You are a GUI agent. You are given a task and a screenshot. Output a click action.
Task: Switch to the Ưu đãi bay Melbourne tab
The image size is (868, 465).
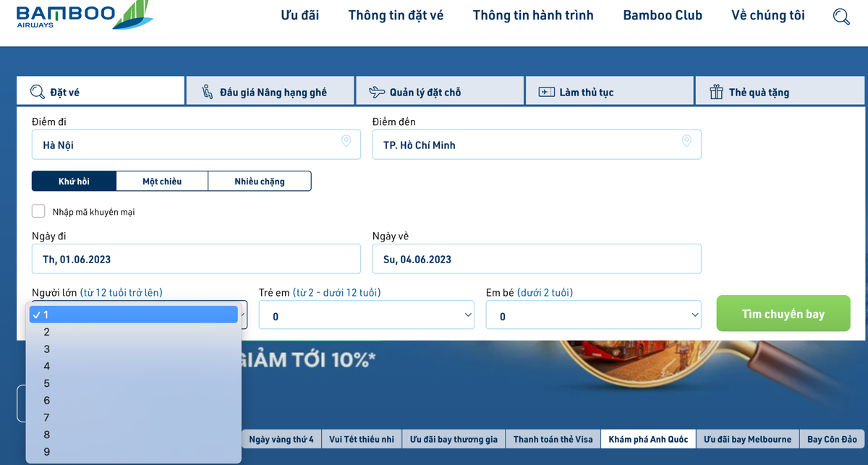pos(747,439)
